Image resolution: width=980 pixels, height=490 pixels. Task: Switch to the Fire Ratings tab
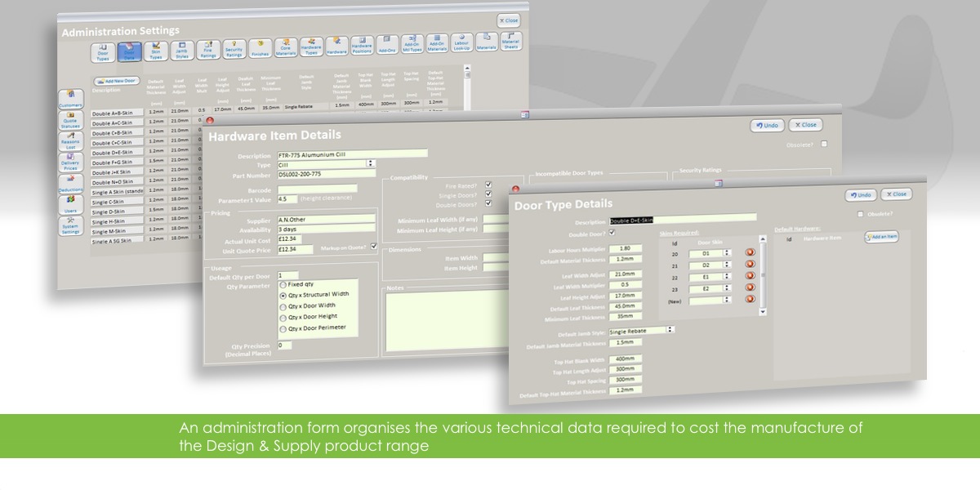(x=207, y=51)
